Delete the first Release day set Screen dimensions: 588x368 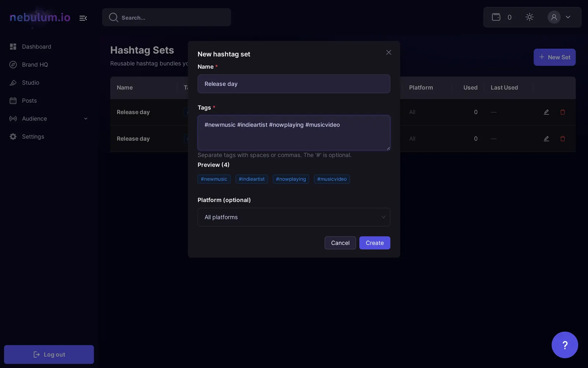(x=563, y=112)
